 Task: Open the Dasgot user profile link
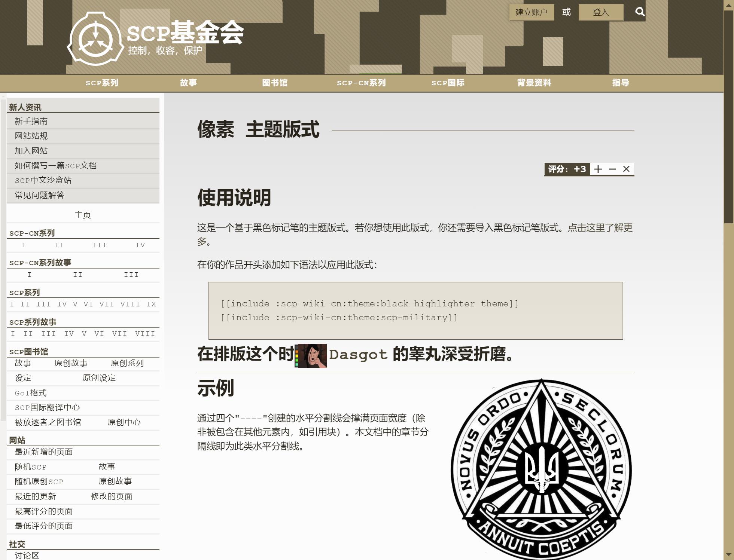coord(358,354)
